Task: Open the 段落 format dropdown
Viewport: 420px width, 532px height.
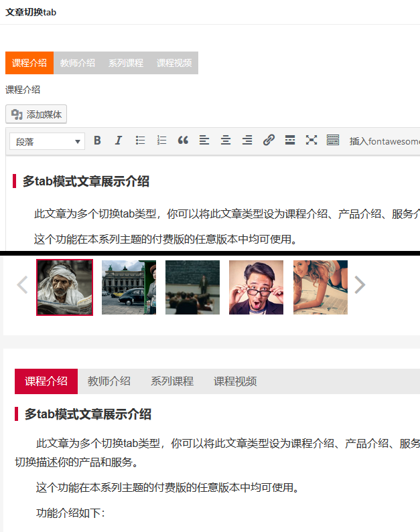Action: [47, 141]
